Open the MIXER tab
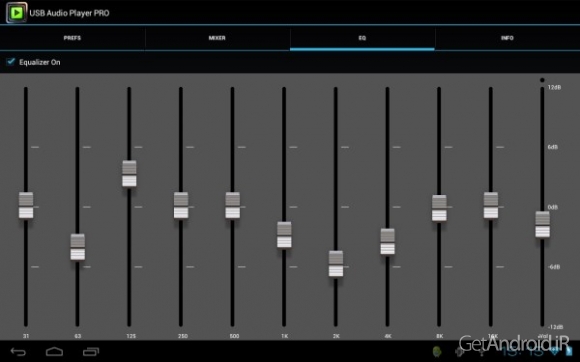 tap(217, 38)
